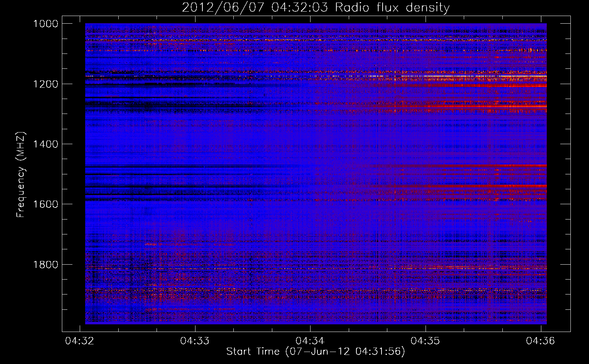This screenshot has height=364, width=589.
Task: Click the 04:36 time tick label
Action: 541,341
